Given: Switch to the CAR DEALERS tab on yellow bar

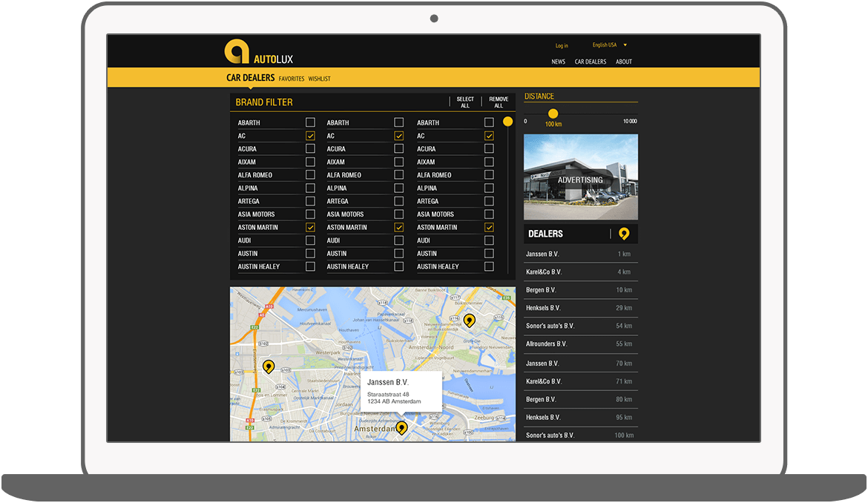Looking at the screenshot, I should [x=250, y=77].
